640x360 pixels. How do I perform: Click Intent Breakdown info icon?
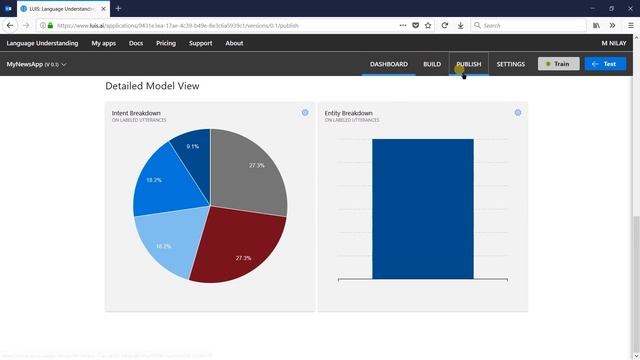click(x=305, y=113)
